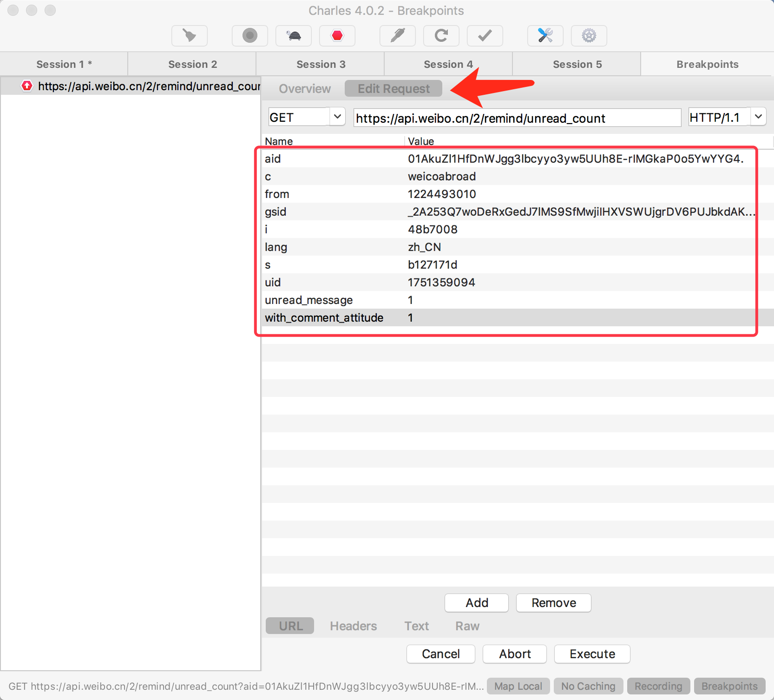Toggle the Recording toolbar button
This screenshot has height=700, width=774.
click(250, 36)
